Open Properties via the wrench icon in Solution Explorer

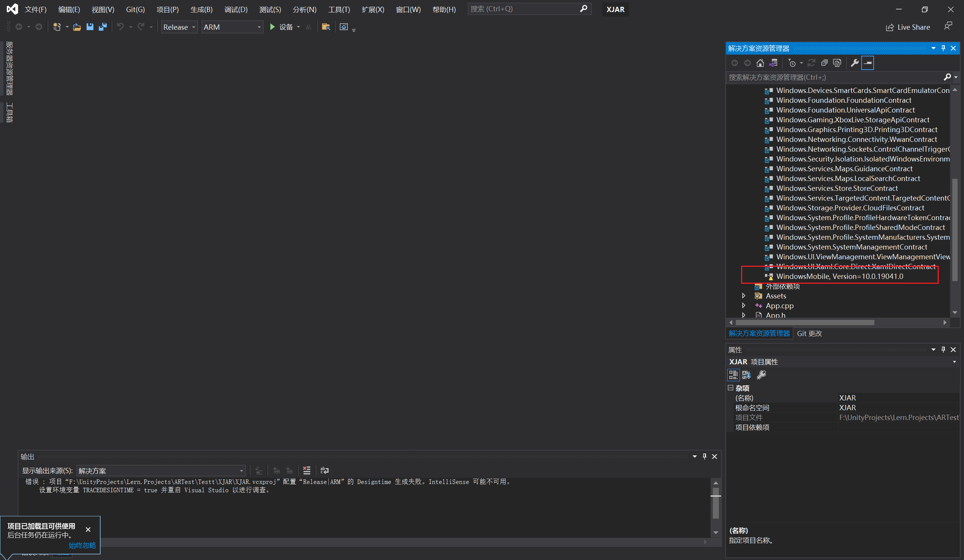coord(854,63)
